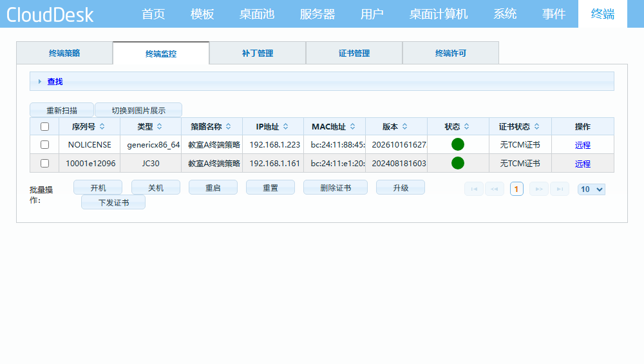Open 事件 in the top navigation

(x=554, y=14)
